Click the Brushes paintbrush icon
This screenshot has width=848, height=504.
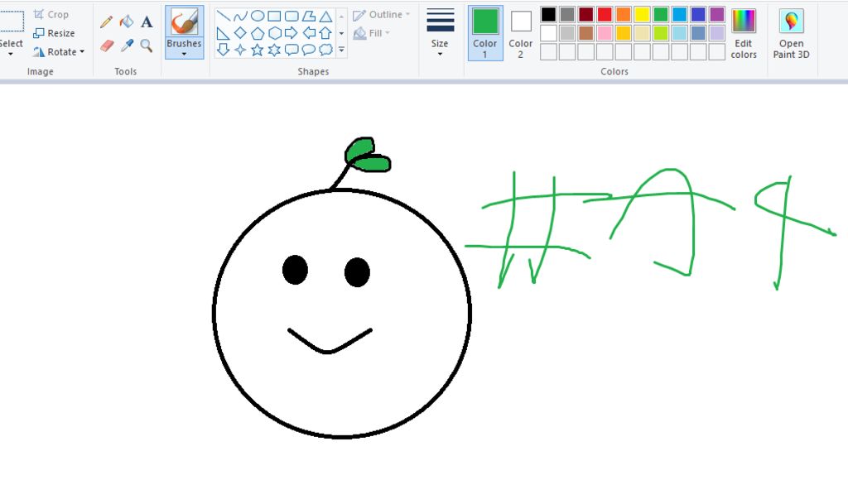coord(185,22)
